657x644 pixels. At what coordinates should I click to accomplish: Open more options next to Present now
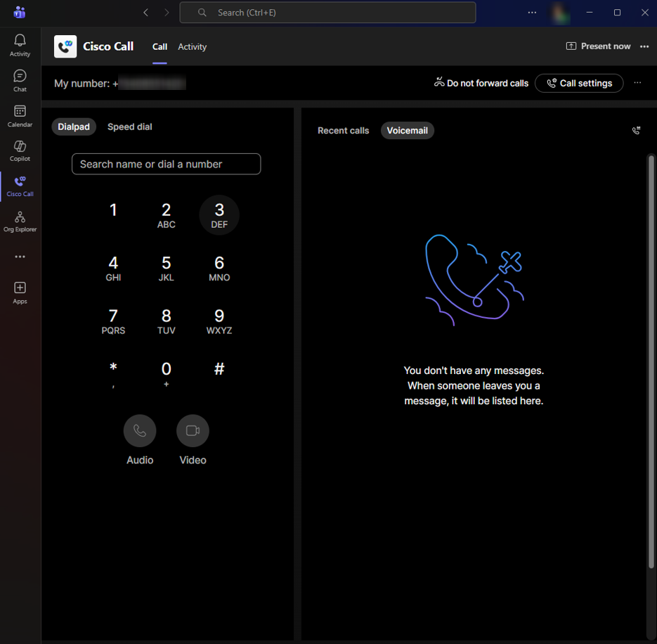[644, 46]
